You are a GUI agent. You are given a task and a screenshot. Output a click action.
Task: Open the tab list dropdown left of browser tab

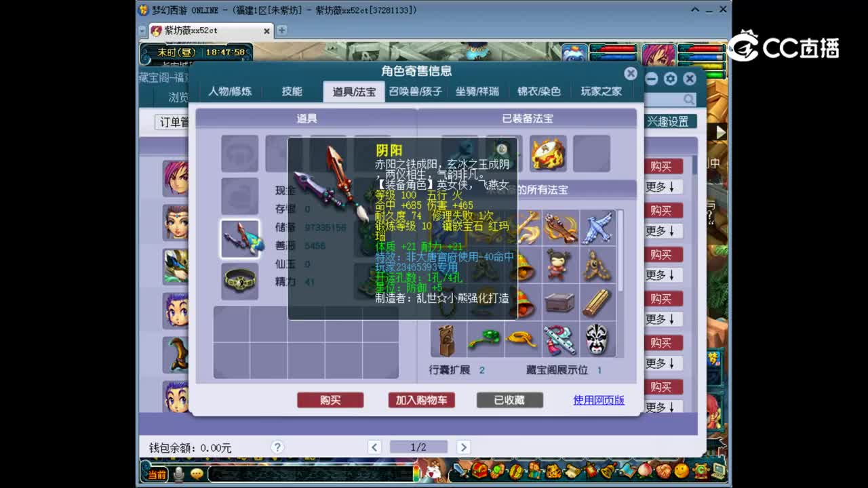pyautogui.click(x=142, y=30)
